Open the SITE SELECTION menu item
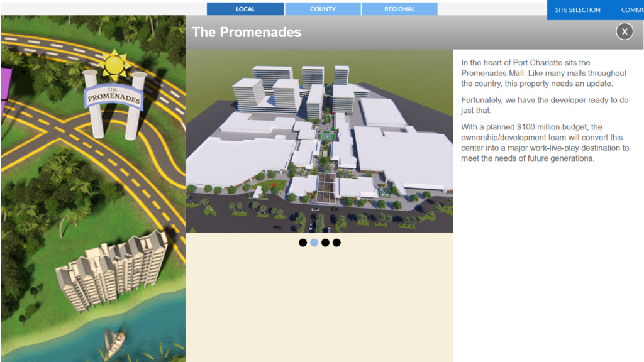The height and width of the screenshot is (362, 644). 577,10
